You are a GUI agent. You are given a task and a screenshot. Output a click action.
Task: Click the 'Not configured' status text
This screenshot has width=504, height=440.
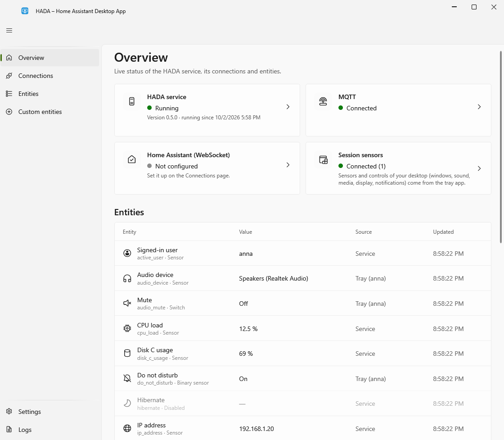pyautogui.click(x=176, y=166)
